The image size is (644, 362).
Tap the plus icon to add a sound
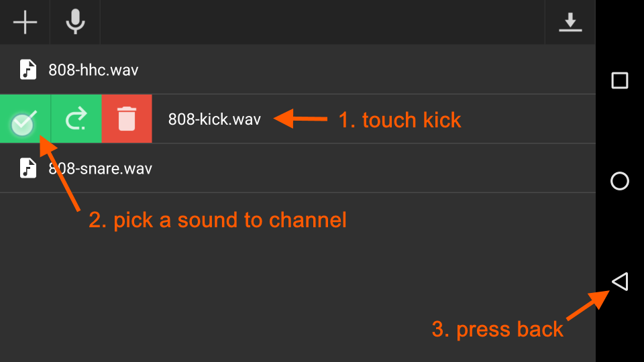tap(25, 23)
